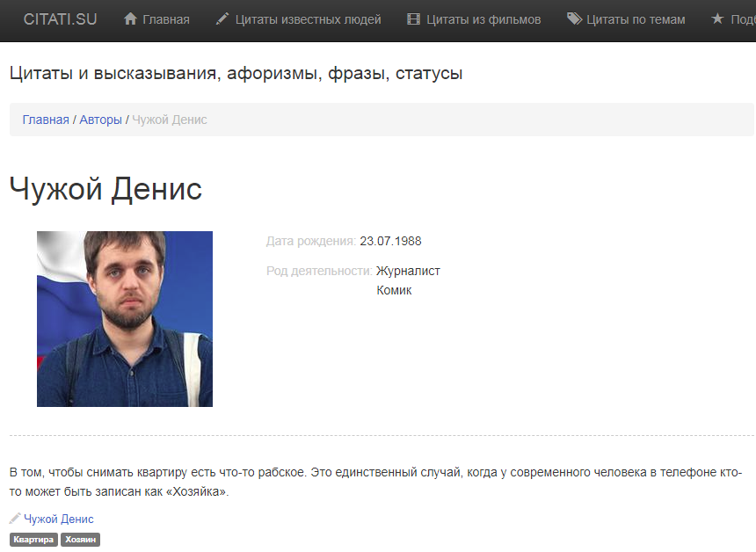Open Цитаты известных людей in the navbar
The height and width of the screenshot is (552, 756).
click(308, 19)
